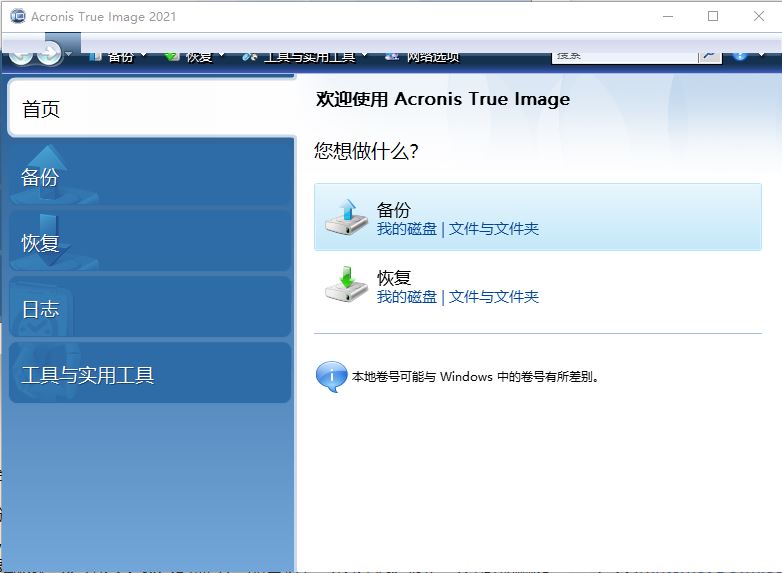Viewport: 782px width, 573px height.
Task: Select 备份 in the left sidebar
Action: (150, 175)
